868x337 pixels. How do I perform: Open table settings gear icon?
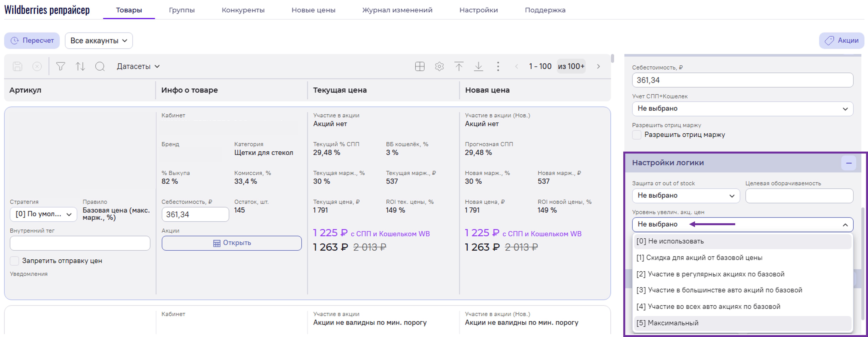439,66
